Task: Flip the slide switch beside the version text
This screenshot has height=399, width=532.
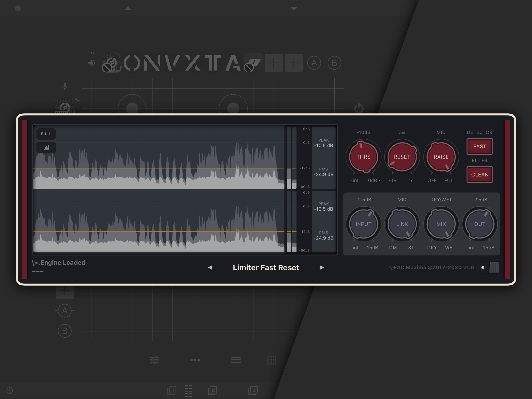Action: pyautogui.click(x=494, y=268)
